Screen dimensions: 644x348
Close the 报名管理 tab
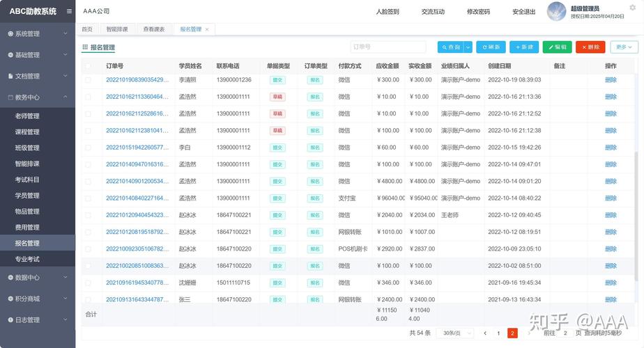[207, 29]
